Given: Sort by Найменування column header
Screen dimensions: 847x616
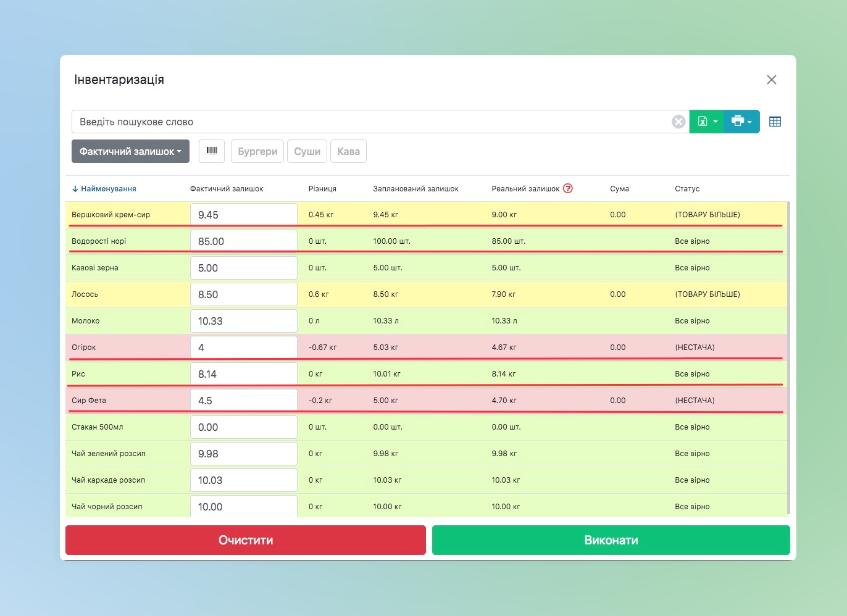Looking at the screenshot, I should pos(107,189).
